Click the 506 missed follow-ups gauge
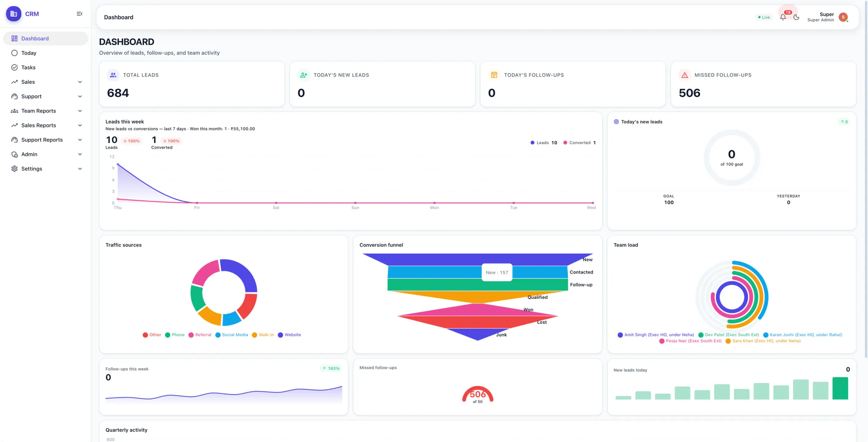Screen dimensions: 868x442 tap(477, 394)
